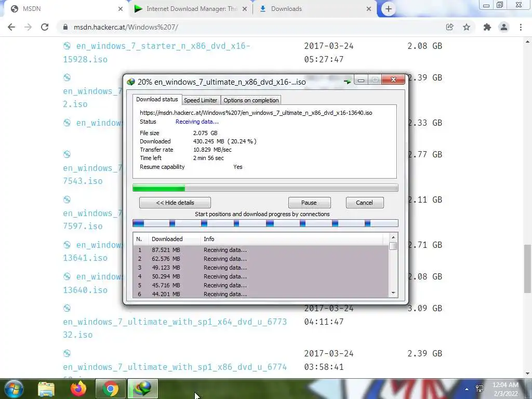This screenshot has width=532, height=399.
Task: Close the Internet Download Manager tab
Action: [x=245, y=9]
